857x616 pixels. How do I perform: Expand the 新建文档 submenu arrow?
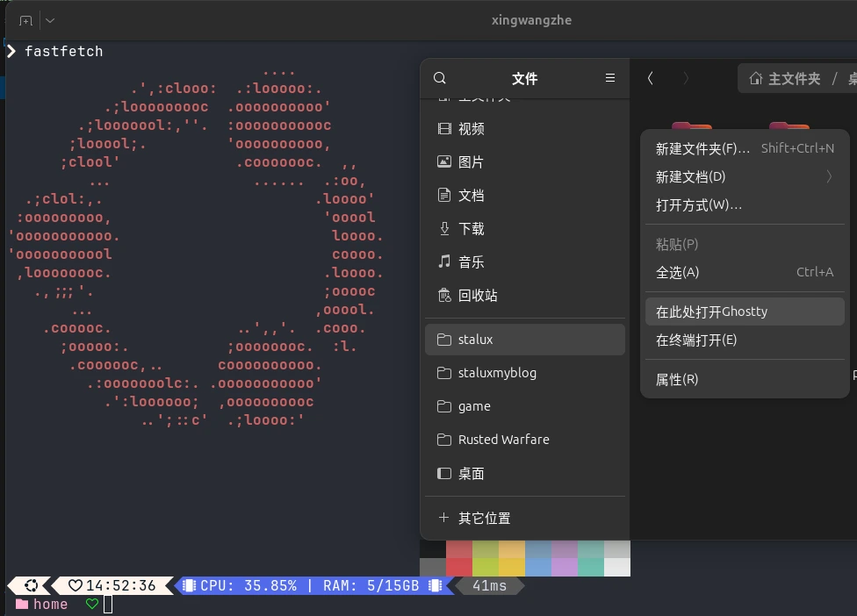click(x=829, y=176)
